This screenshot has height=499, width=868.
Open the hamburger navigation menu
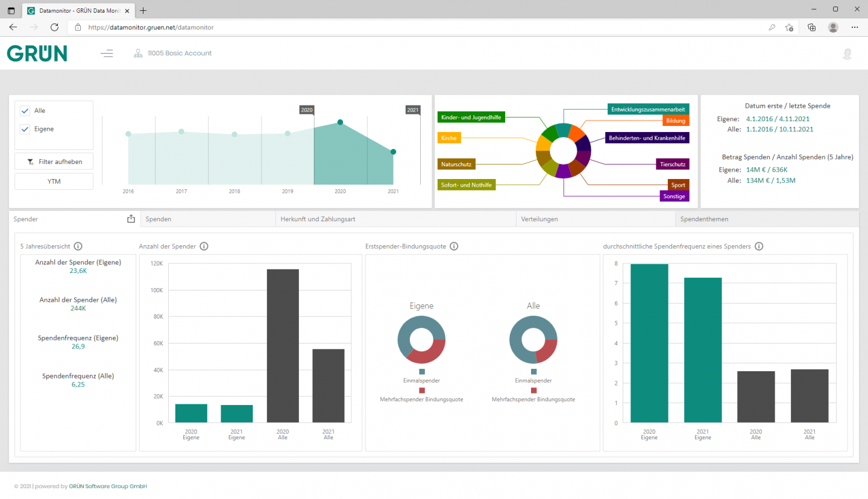coord(107,53)
